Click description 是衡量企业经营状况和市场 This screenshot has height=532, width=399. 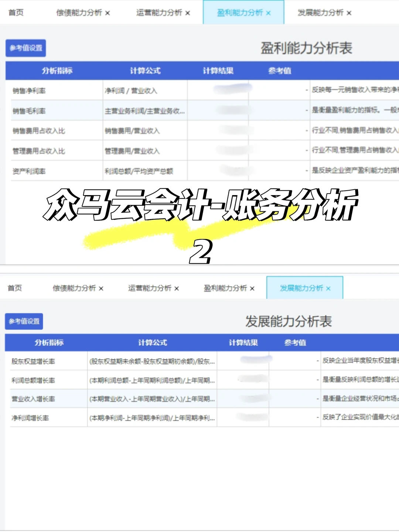click(361, 398)
